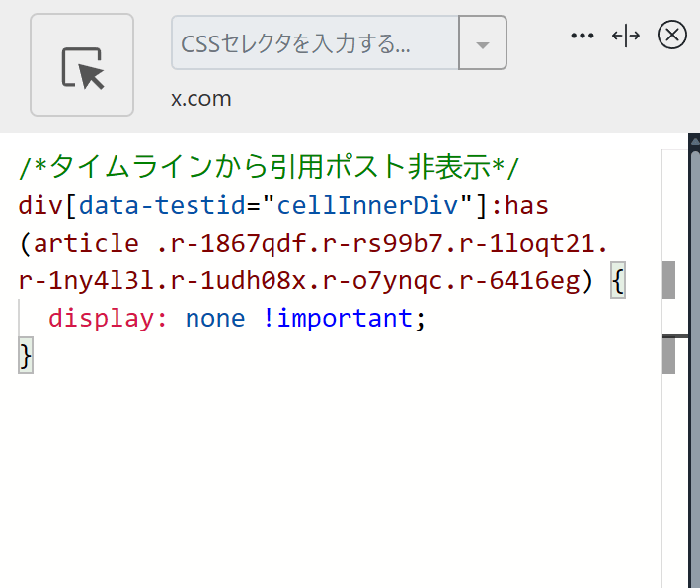The height and width of the screenshot is (588, 700).
Task: Open the CSS selector dropdown arrow
Action: coord(483,42)
